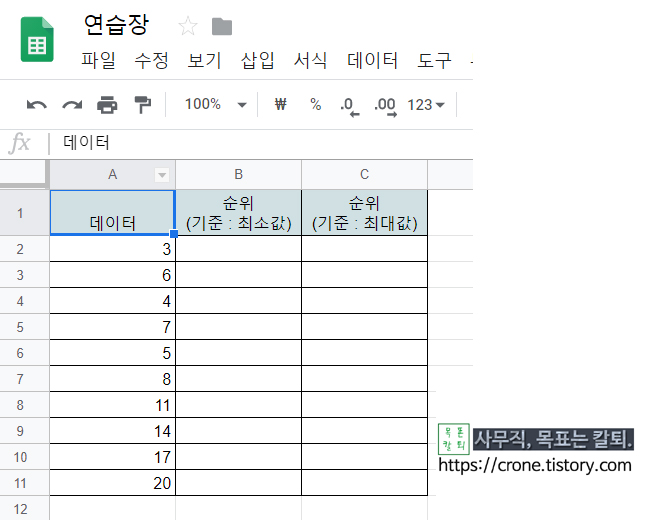Open the 데이터 menu
650x520 pixels.
tap(372, 61)
